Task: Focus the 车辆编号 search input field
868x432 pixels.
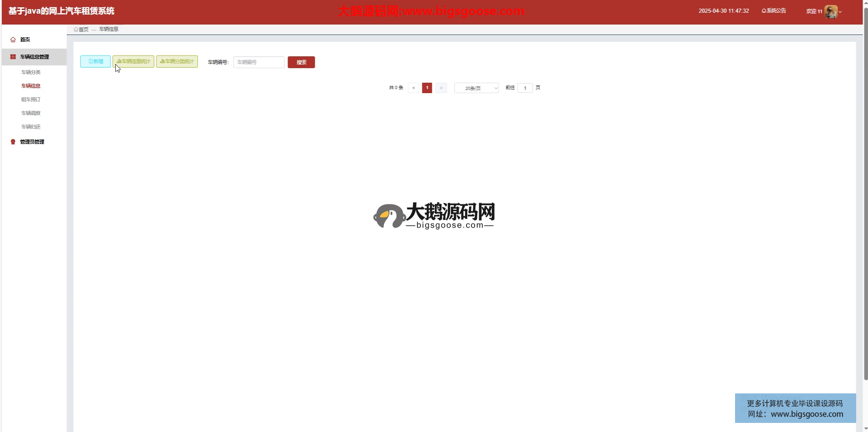Action: (259, 62)
